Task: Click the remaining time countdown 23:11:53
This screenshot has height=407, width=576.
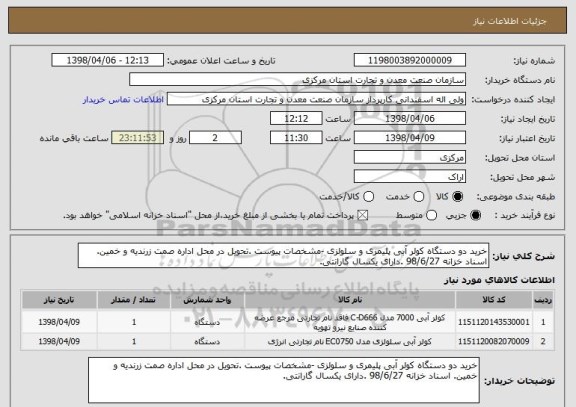Action: coord(138,138)
